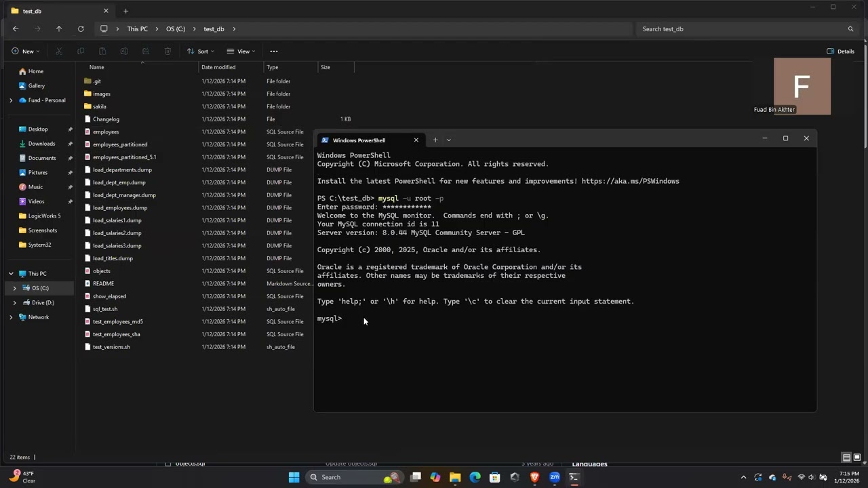The width and height of the screenshot is (868, 488).
Task: Close the Windows PowerShell tab
Action: (x=416, y=140)
